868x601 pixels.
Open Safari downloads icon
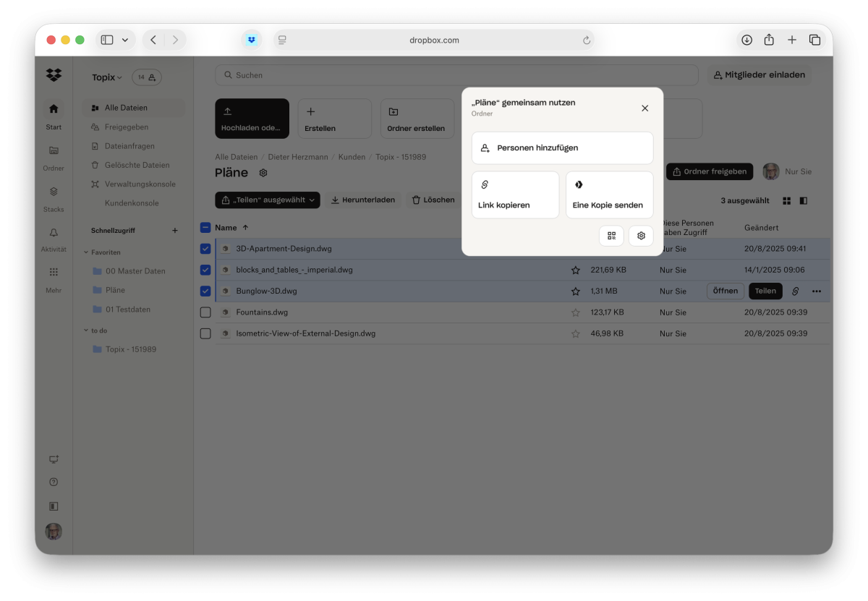[x=746, y=40]
